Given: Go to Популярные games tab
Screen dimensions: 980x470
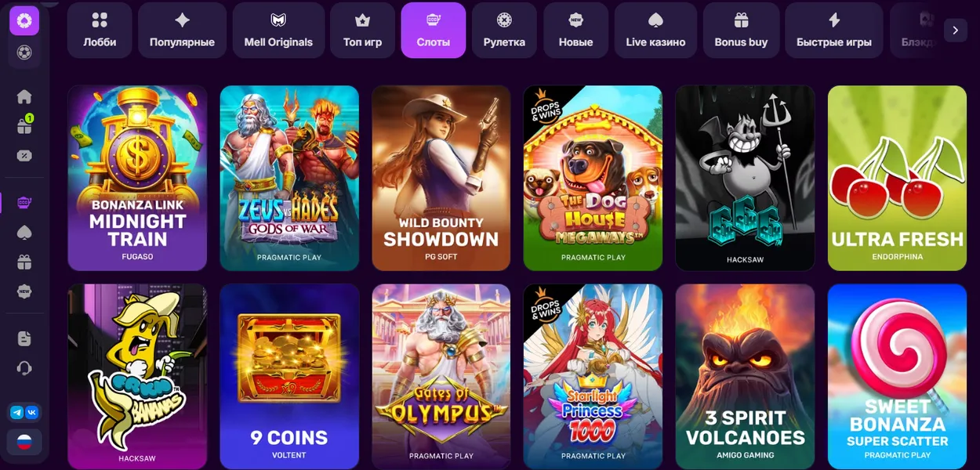Looking at the screenshot, I should click(x=182, y=30).
